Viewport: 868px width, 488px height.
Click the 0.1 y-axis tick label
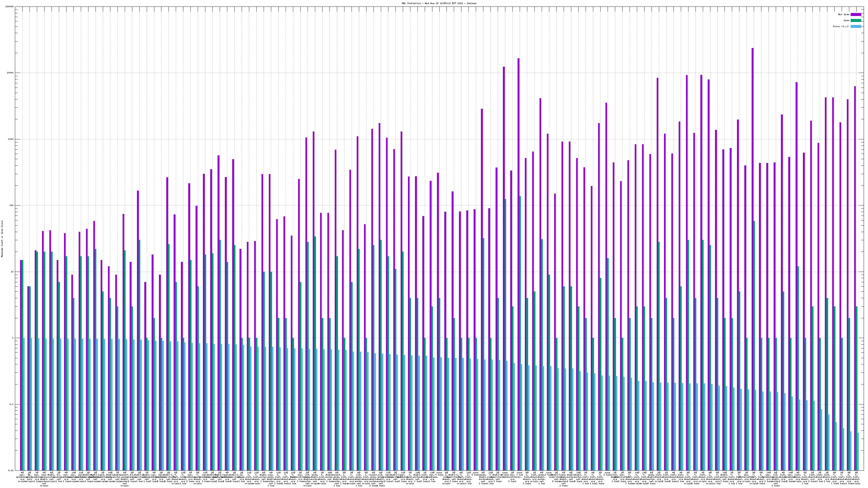click(x=12, y=404)
